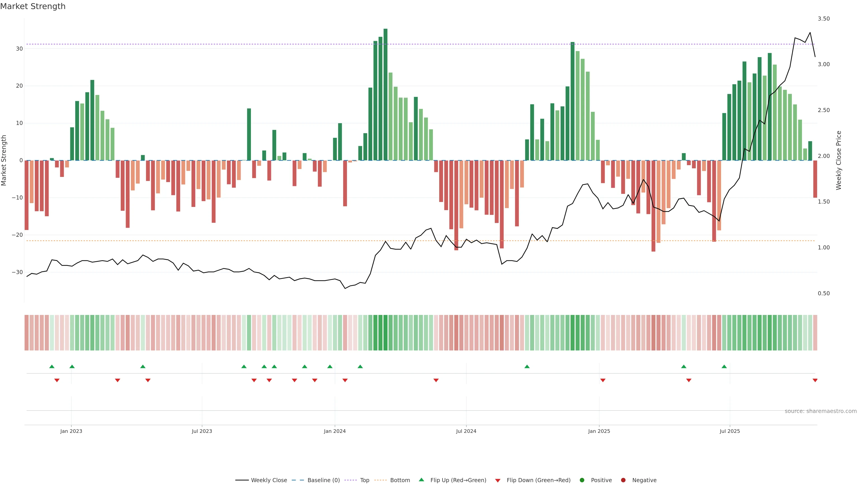Click the Jan 2024 x-axis label
Screen dimensions: 868x488
(335, 431)
